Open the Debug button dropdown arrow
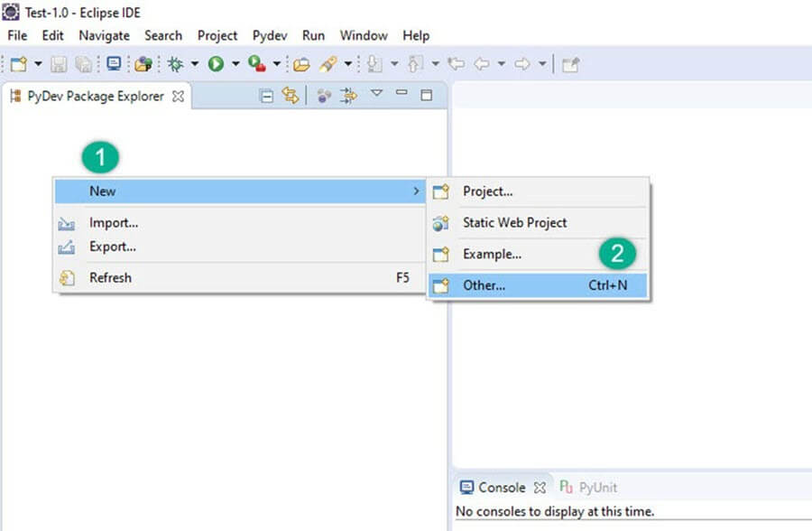The image size is (812, 531). pos(194,64)
